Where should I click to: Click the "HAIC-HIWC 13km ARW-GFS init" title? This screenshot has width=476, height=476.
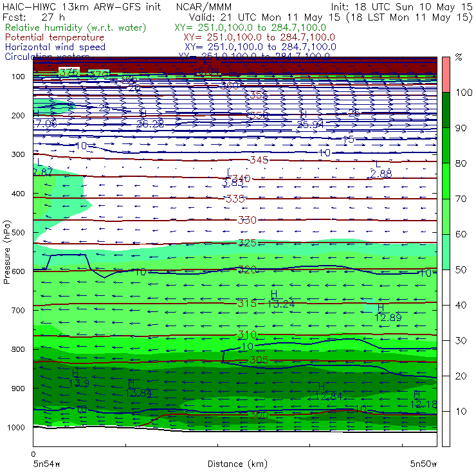(x=82, y=6)
